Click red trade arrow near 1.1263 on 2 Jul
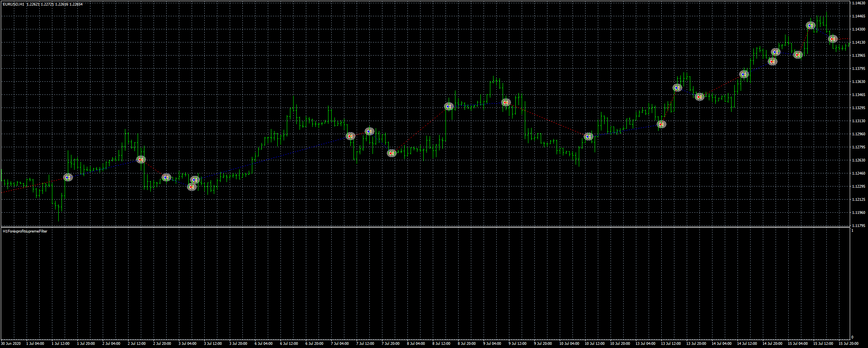Viewport: 868px width, 348px height. 141,160
